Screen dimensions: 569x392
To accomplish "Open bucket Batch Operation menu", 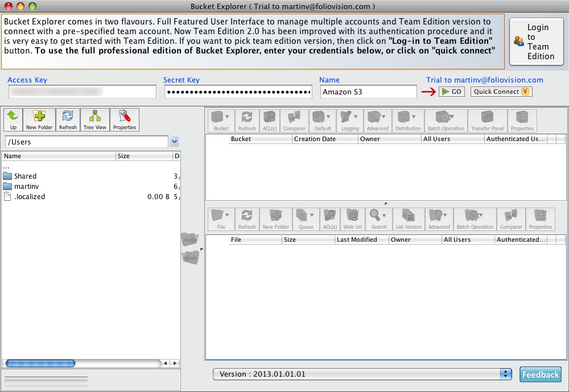I will coord(446,121).
